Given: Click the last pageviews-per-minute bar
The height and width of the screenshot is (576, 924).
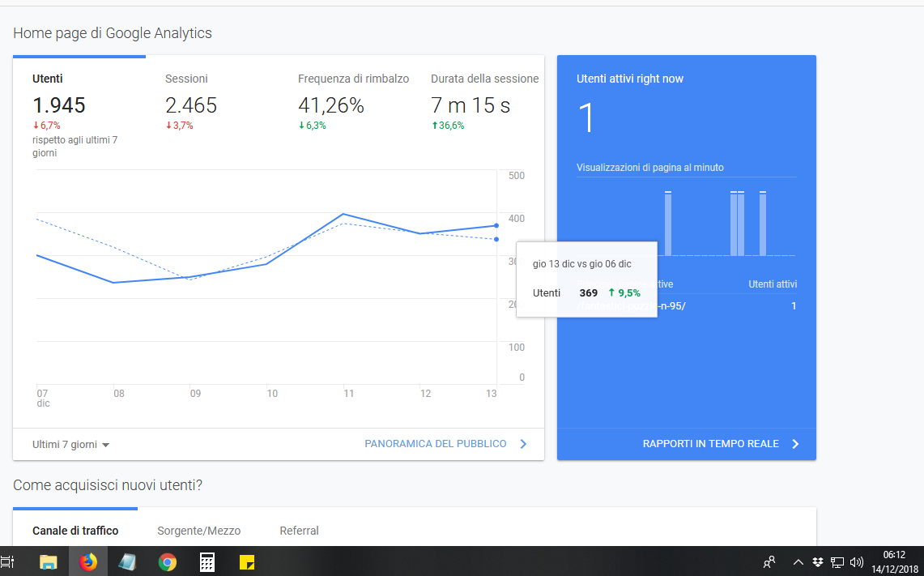Looking at the screenshot, I should (763, 224).
